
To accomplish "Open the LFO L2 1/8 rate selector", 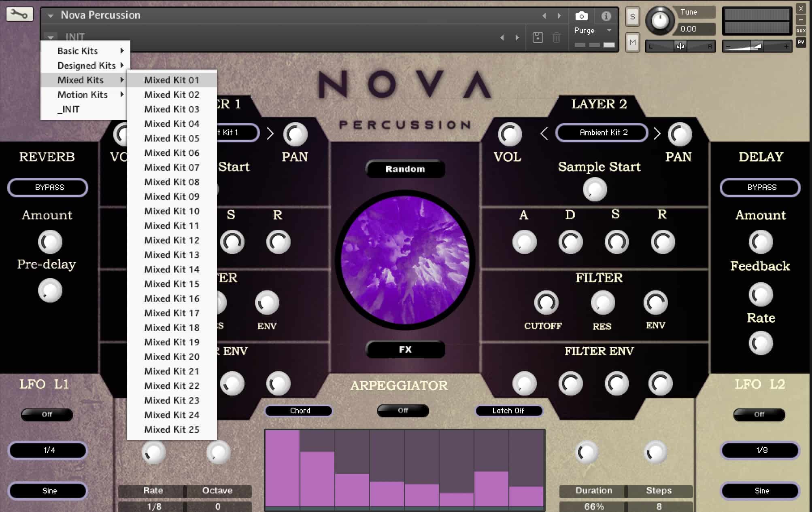I will (x=760, y=451).
